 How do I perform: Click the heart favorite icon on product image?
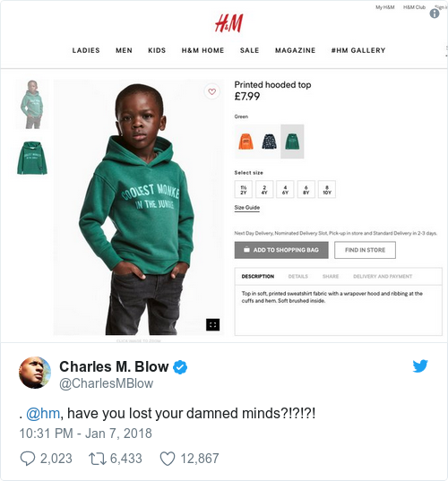pos(211,91)
